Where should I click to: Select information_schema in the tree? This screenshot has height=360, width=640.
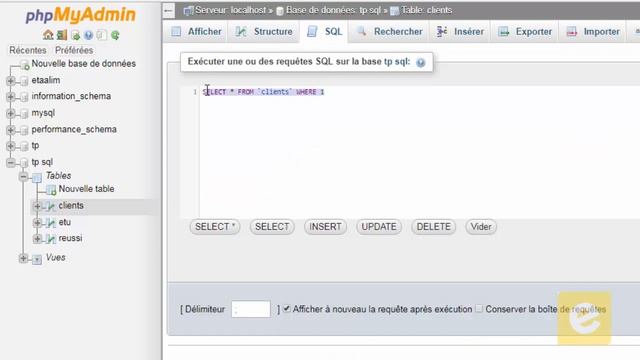(x=71, y=96)
